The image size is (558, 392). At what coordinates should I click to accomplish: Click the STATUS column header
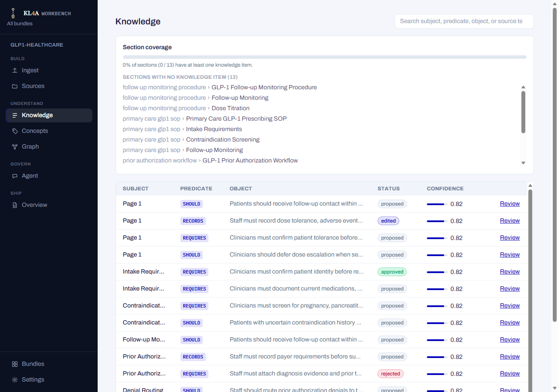(x=388, y=189)
